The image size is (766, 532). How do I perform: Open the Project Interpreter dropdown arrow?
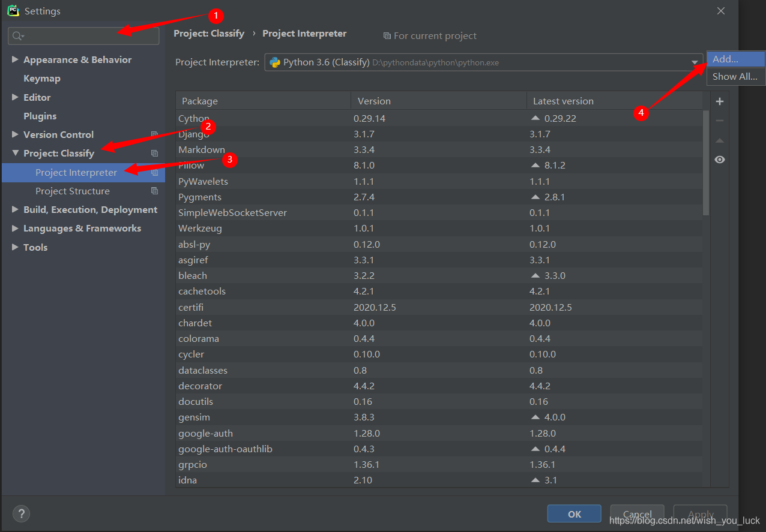695,62
